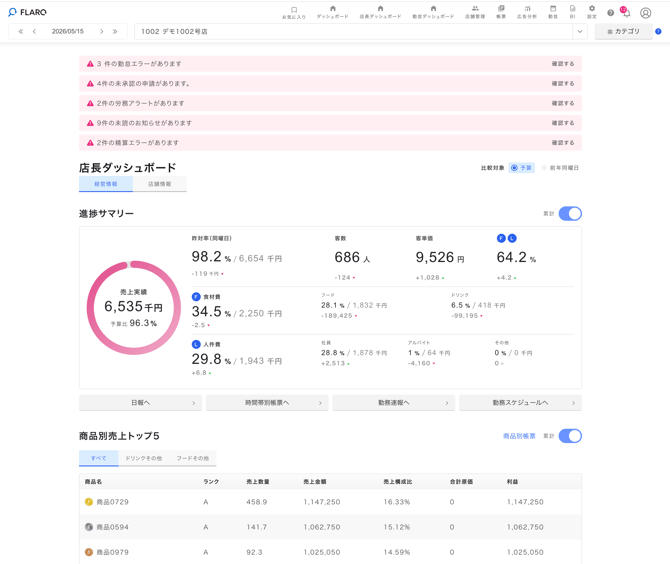Open 日報へ link row
The image size is (670, 564).
[x=140, y=402]
